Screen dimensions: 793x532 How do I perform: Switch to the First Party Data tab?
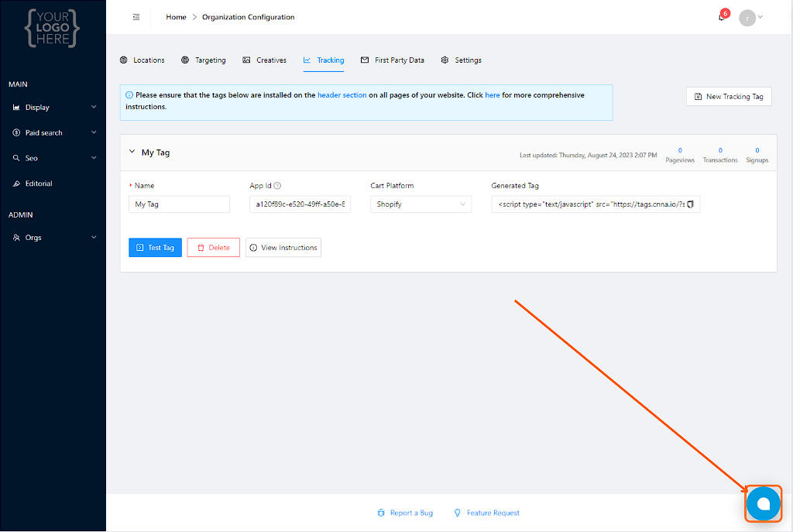[x=393, y=60]
